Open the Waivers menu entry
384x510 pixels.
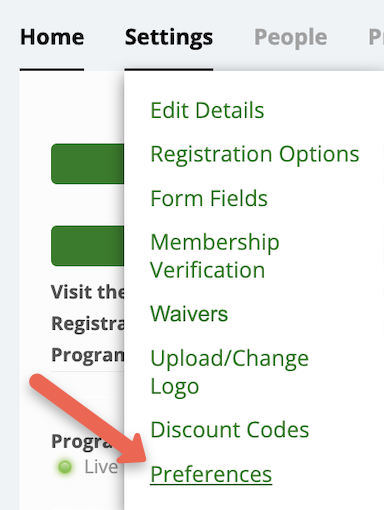pyautogui.click(x=189, y=314)
